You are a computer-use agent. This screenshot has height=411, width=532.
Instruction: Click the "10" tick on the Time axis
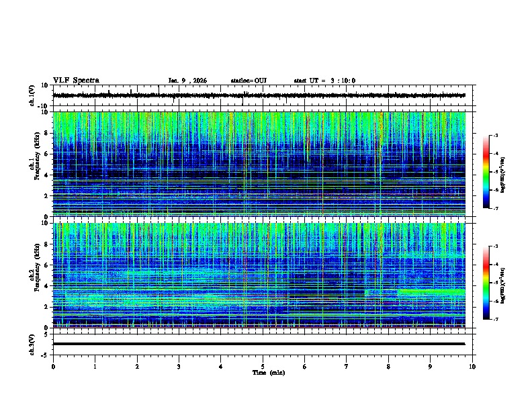click(x=472, y=367)
